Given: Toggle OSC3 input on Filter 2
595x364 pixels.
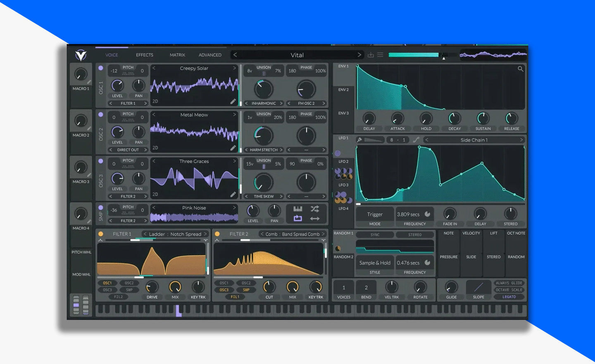Looking at the screenshot, I should click(224, 290).
